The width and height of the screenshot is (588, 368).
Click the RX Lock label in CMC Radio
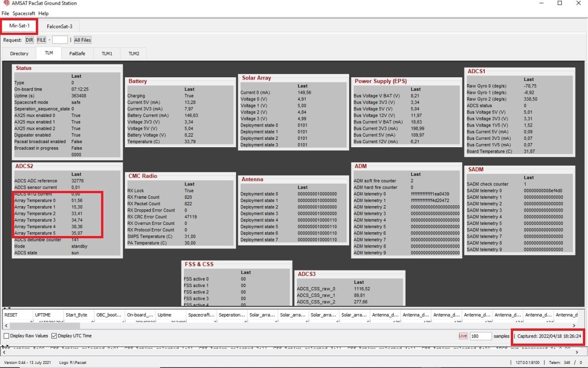click(135, 190)
